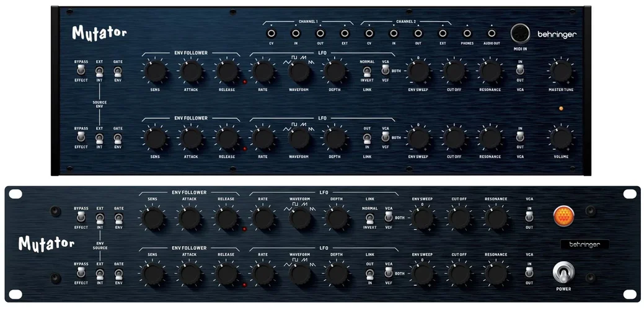Screen dimensions: 644x310
Task: Toggle lower-row EXT/INT switch on rack unit
Action: 99,273
